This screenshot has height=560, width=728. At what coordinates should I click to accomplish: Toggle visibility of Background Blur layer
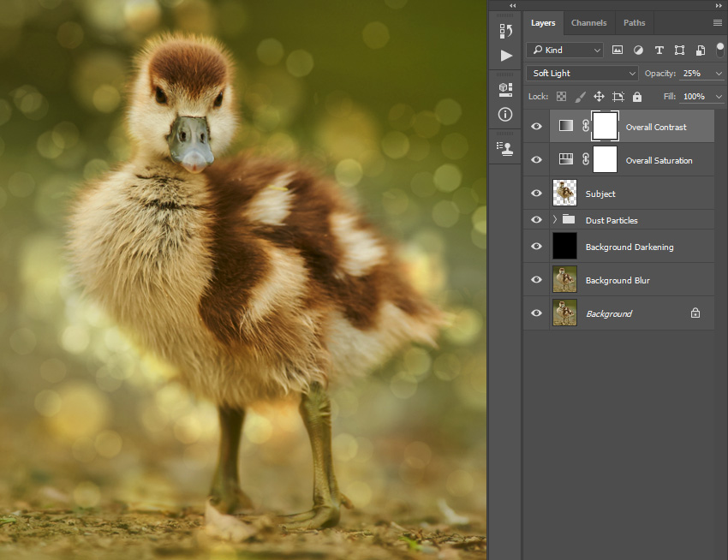(536, 279)
